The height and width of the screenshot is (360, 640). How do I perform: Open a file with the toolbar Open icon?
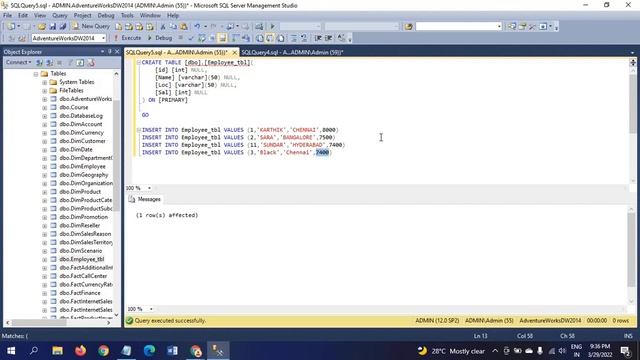click(42, 27)
